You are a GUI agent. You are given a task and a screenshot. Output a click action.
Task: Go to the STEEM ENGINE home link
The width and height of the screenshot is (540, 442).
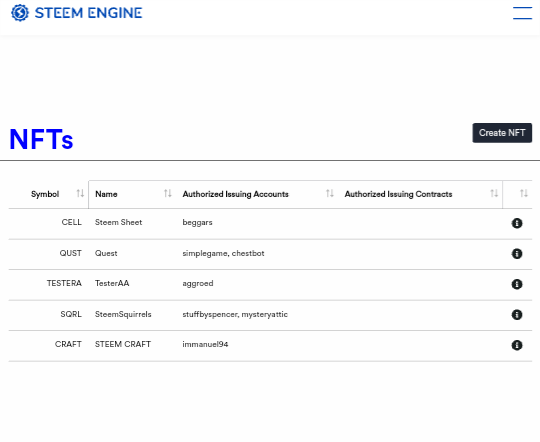pos(76,13)
